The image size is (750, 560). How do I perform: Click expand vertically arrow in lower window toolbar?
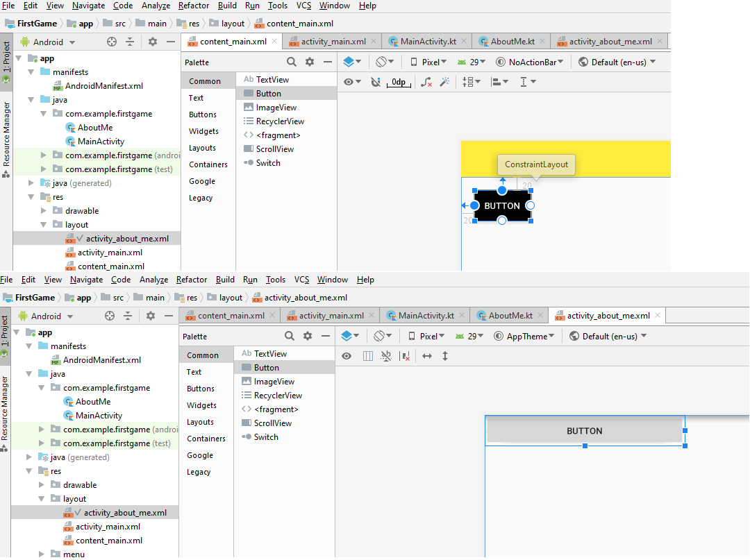[x=445, y=356]
